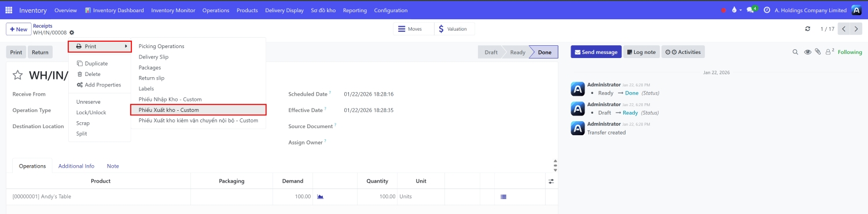
Task: Print the Picking Operations report
Action: (198, 46)
